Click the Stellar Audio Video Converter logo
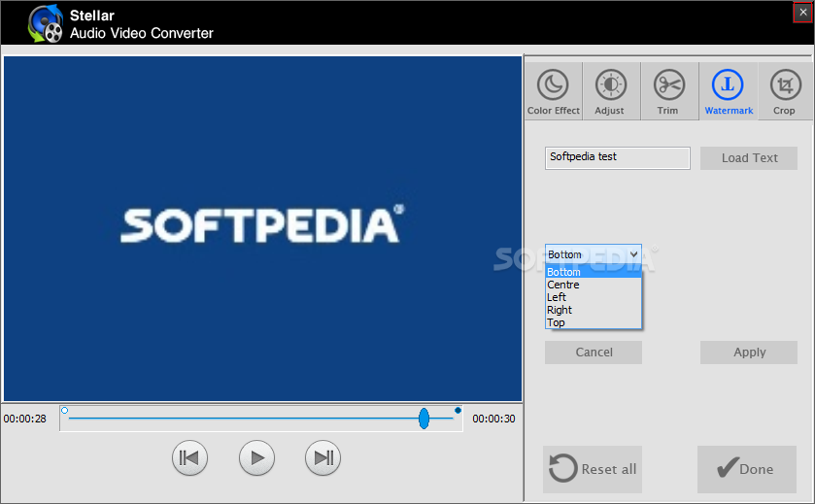Image resolution: width=815 pixels, height=504 pixels. click(x=46, y=24)
